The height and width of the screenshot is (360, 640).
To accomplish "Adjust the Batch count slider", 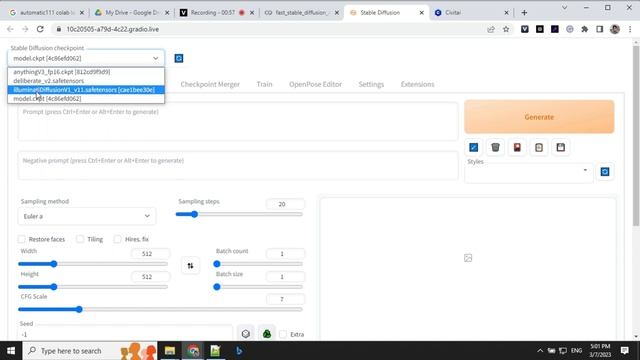I will click(259, 264).
